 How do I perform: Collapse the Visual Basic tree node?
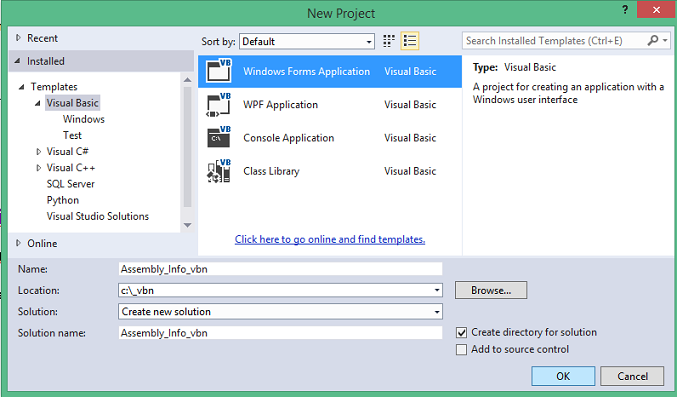(x=38, y=103)
